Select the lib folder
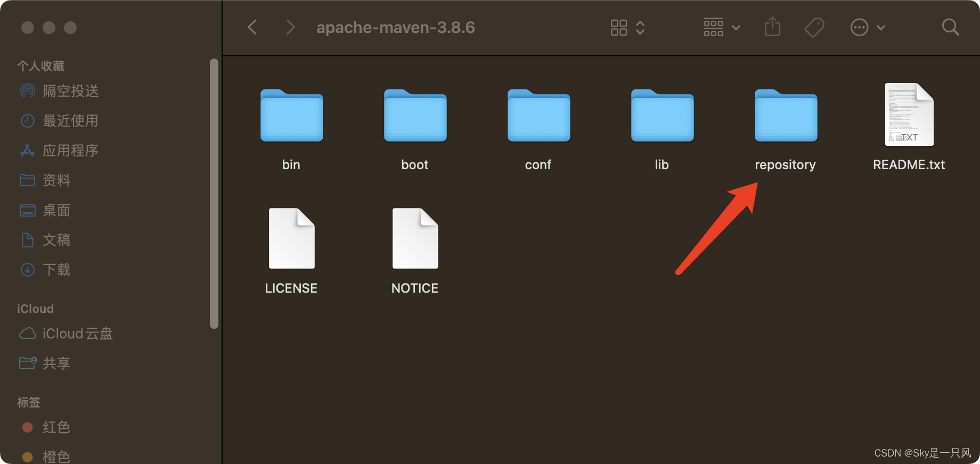This screenshot has height=464, width=980. tap(662, 115)
